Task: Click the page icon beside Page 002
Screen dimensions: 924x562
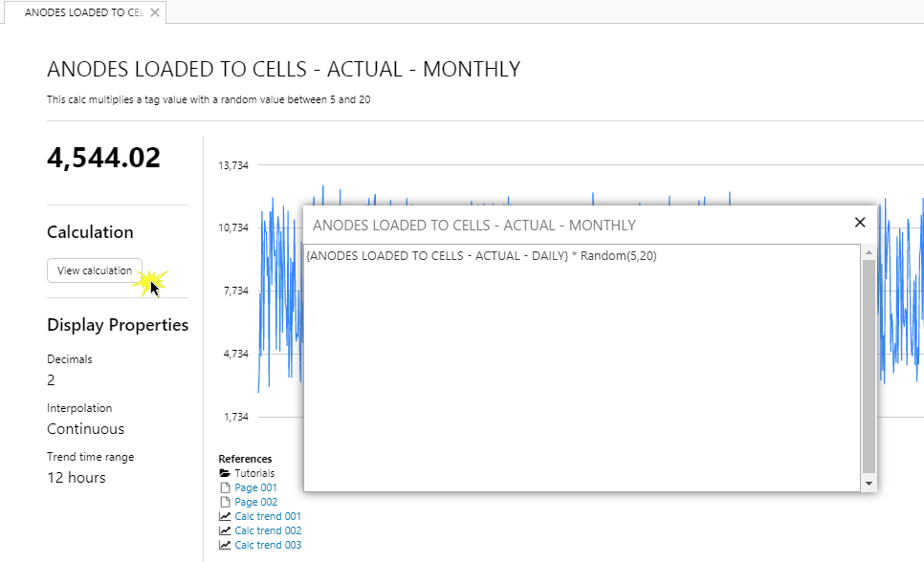Action: (x=225, y=502)
